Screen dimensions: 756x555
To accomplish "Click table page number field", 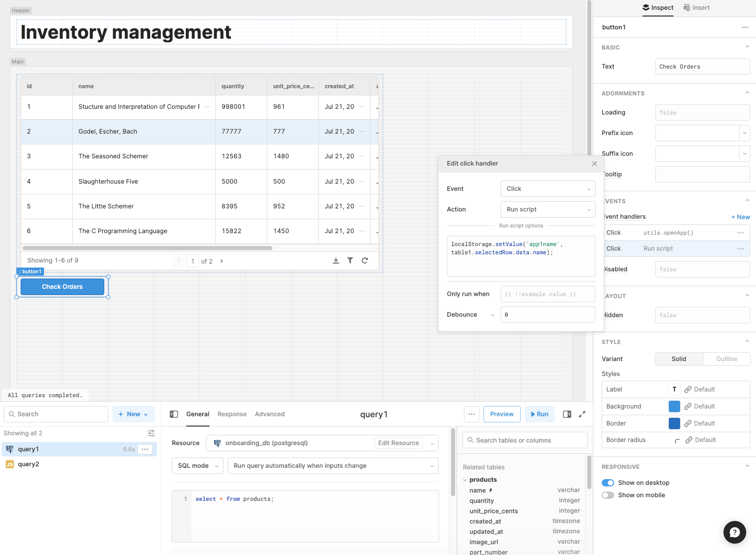I will pyautogui.click(x=193, y=261).
